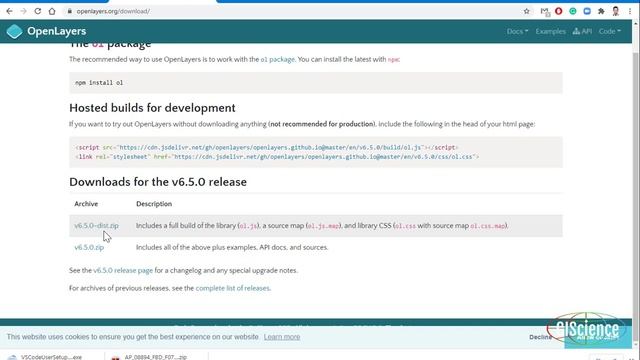The image size is (640, 360).
Task: Go back using browser back arrow
Action: tap(9, 11)
